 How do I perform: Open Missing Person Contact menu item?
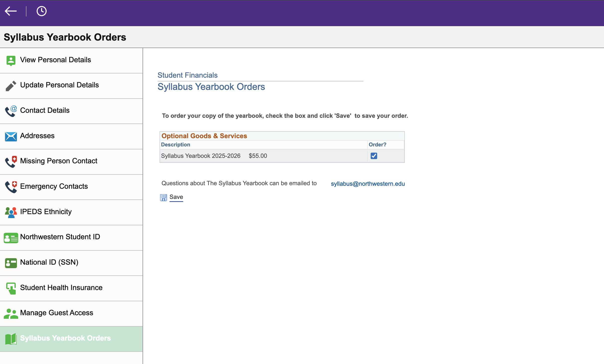click(x=59, y=161)
